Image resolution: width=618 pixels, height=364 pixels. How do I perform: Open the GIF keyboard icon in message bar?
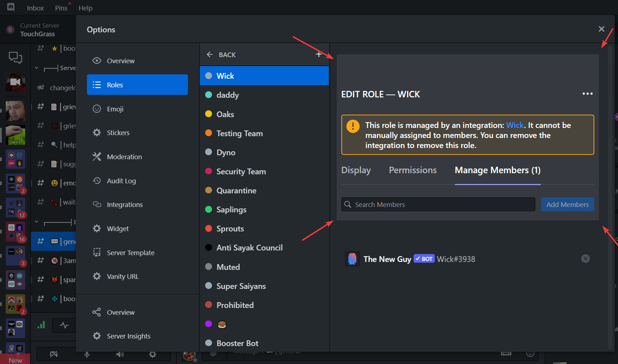[506, 353]
